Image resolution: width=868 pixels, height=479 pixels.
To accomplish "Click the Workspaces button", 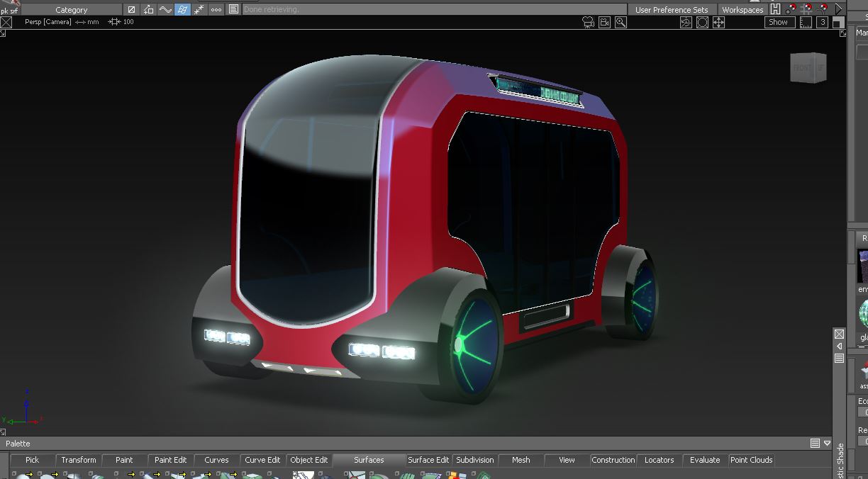I will tap(742, 10).
